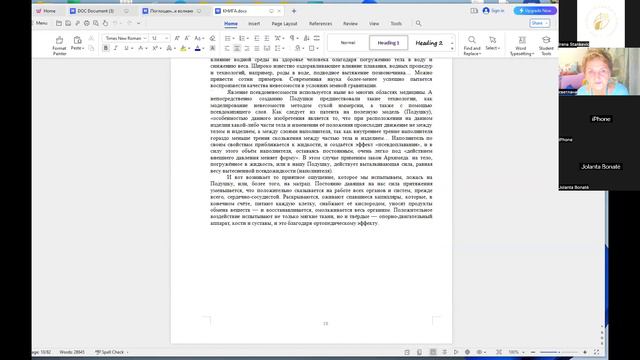This screenshot has height=360, width=640.
Task: Click the Save icon in quick toolbar
Action: pos(68,23)
